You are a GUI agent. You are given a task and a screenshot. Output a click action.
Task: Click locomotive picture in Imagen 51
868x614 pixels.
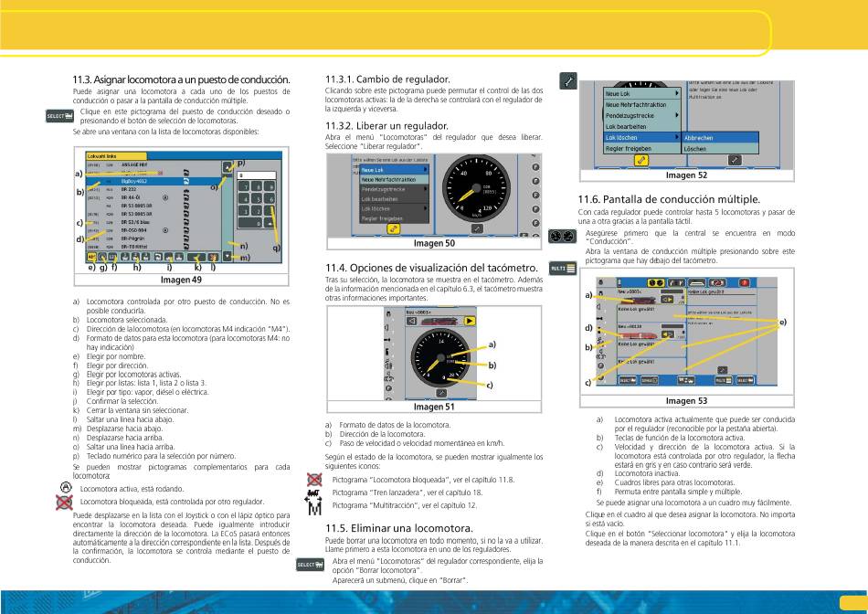click(x=439, y=321)
